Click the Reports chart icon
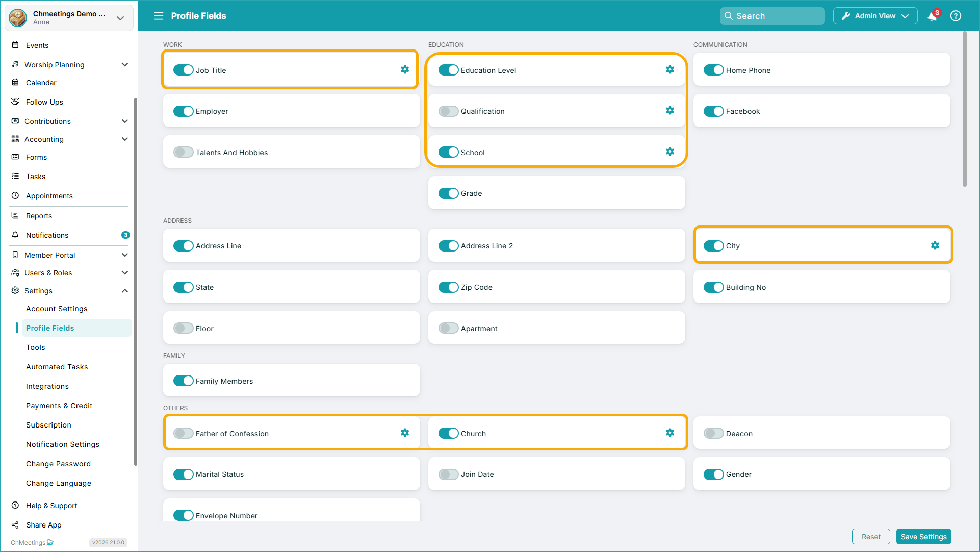This screenshot has height=552, width=980. coord(15,215)
